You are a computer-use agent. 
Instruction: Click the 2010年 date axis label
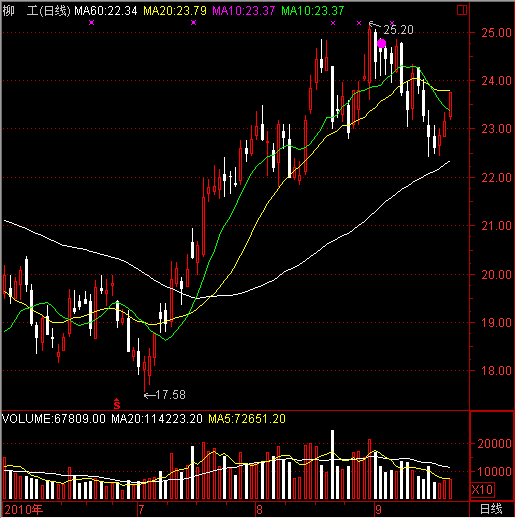(x=23, y=510)
